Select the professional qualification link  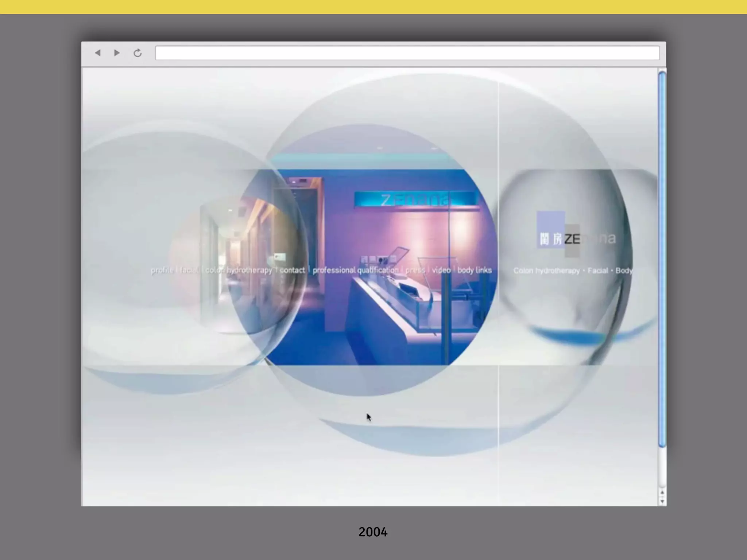[356, 270]
